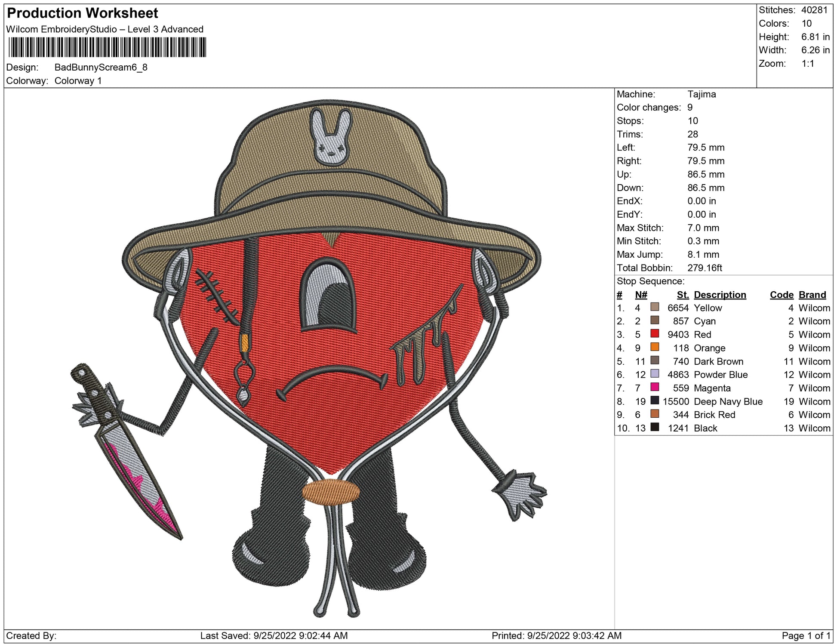Click the Yellow thread color swatch
The image size is (837, 644).
tap(655, 307)
